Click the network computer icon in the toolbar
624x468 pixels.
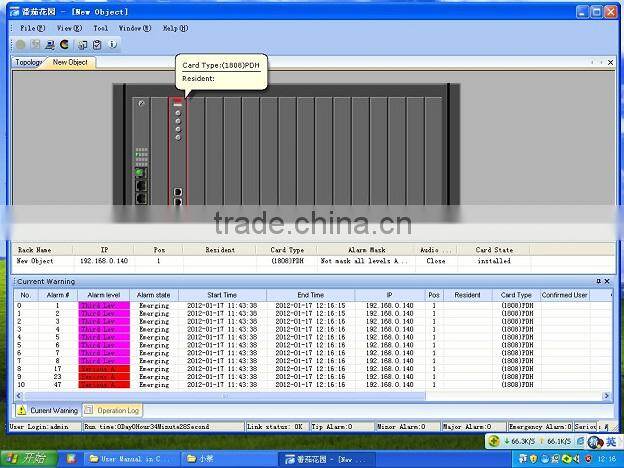click(50, 44)
